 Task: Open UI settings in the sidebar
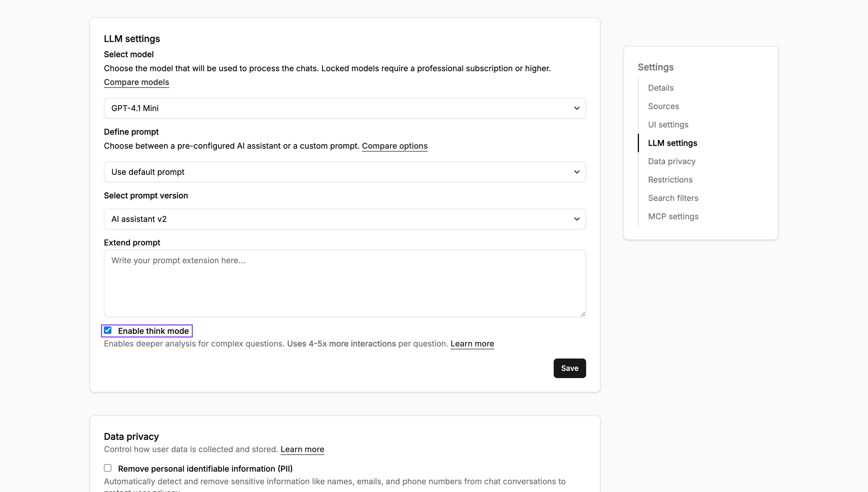tap(668, 124)
